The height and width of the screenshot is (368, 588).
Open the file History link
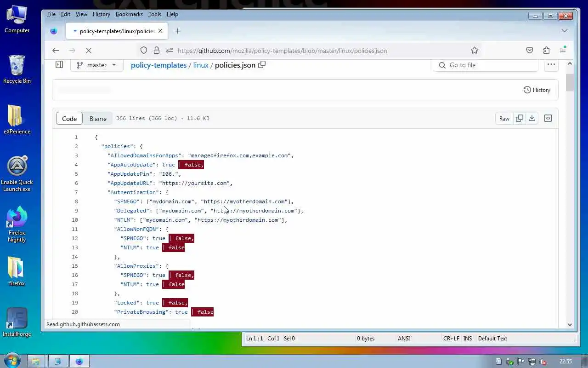point(537,90)
